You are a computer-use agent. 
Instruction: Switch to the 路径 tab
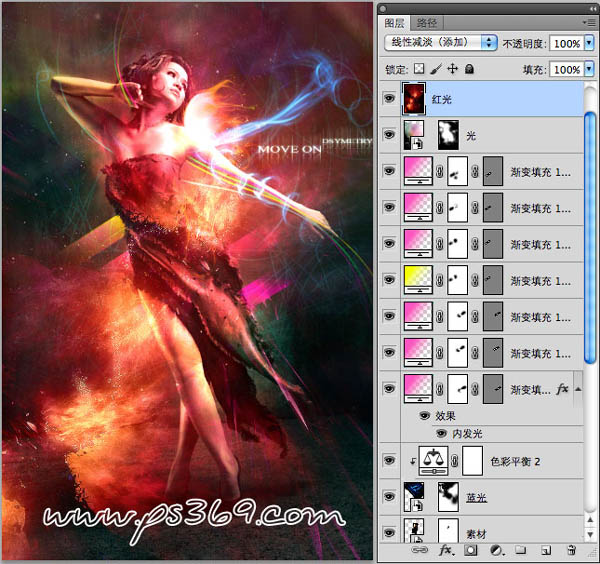427,23
